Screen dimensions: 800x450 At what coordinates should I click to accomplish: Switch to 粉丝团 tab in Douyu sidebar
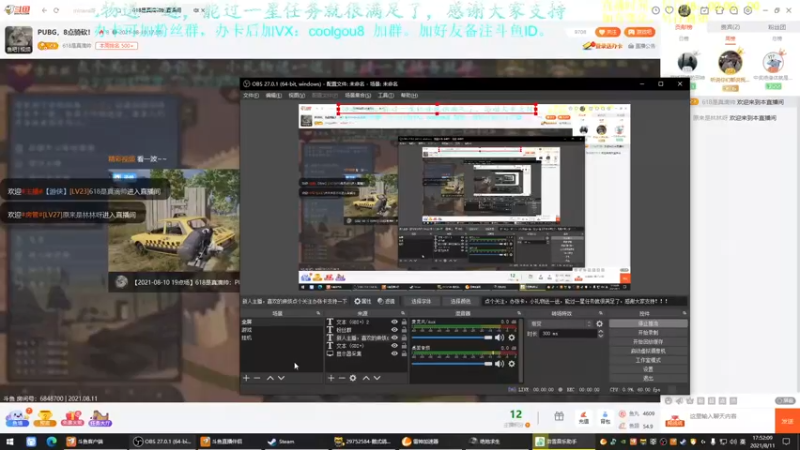coord(777,27)
